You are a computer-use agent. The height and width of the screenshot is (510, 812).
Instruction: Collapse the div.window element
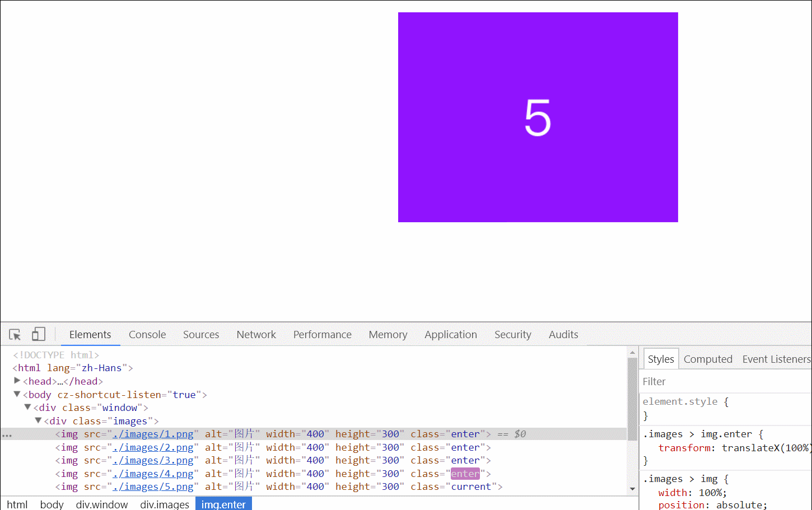point(27,408)
